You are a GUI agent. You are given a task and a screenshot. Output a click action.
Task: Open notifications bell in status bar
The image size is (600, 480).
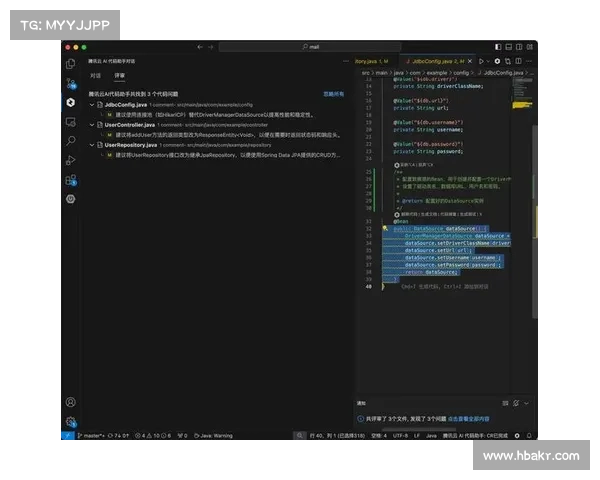[x=529, y=436]
